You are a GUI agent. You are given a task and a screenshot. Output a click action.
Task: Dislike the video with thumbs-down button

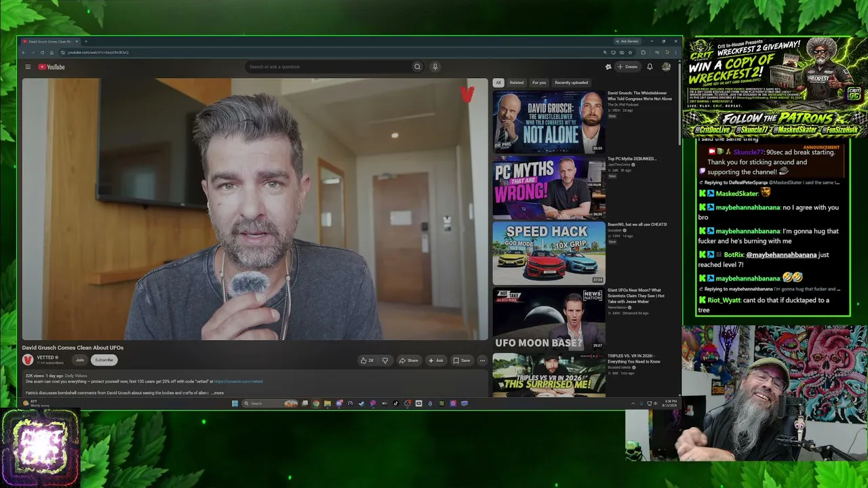tap(385, 361)
